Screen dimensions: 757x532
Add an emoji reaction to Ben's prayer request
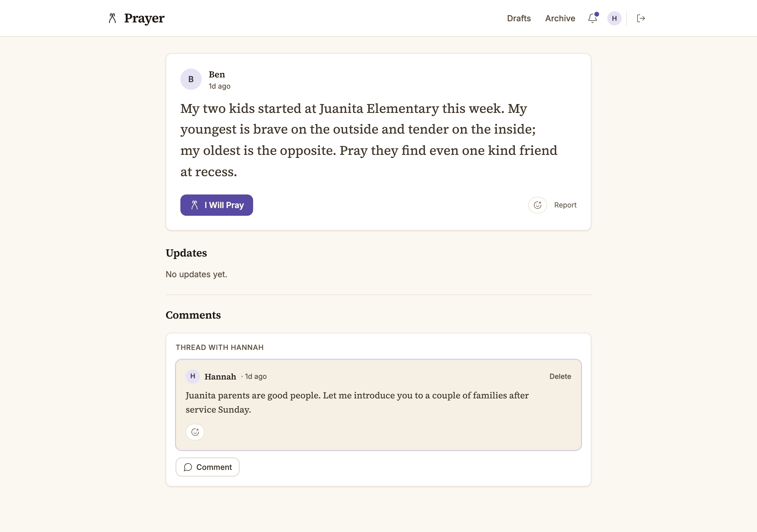point(537,205)
